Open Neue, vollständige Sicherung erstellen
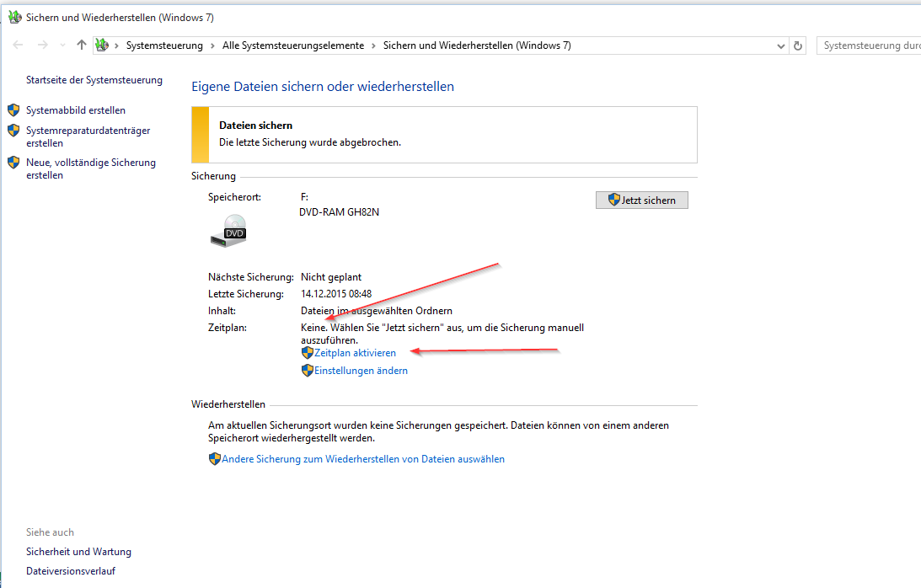 coord(91,168)
